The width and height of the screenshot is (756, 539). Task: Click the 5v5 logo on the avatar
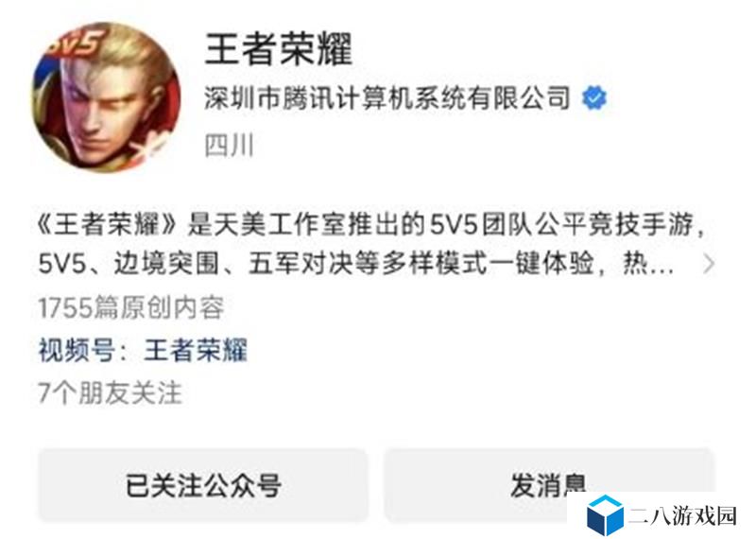pyautogui.click(x=73, y=45)
